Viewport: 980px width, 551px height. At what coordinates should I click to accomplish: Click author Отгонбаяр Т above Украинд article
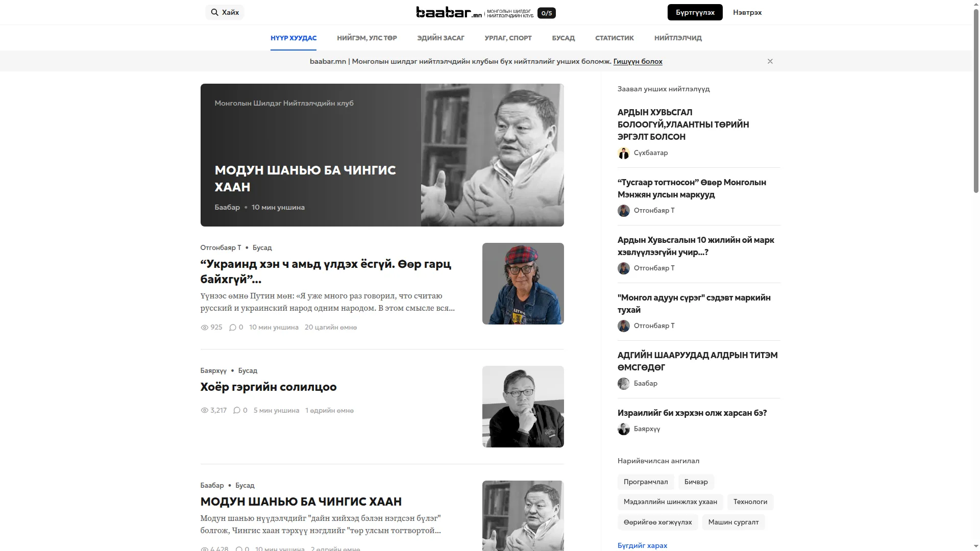pos(221,247)
